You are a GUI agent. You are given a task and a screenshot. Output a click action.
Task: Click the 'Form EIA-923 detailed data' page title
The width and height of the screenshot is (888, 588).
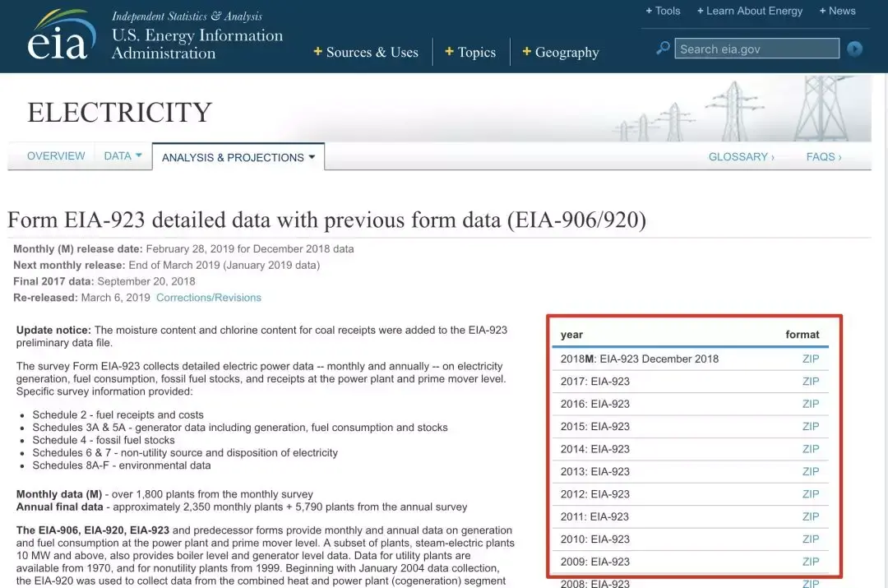[326, 220]
